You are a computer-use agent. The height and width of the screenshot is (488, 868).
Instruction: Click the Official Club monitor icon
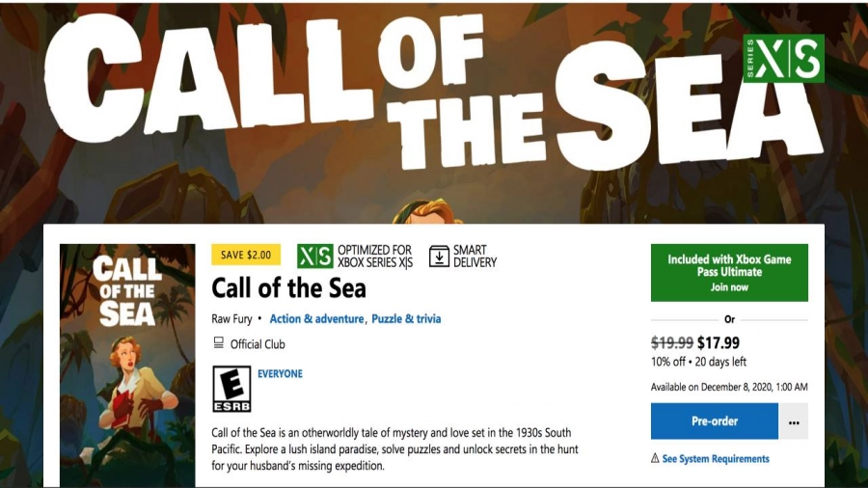click(218, 343)
